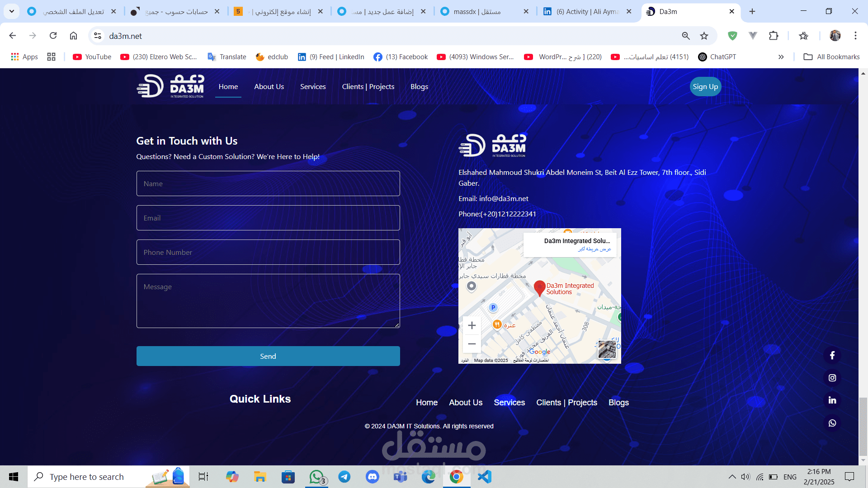Toggle map satellite view thumbnail
868x488 pixels.
607,349
